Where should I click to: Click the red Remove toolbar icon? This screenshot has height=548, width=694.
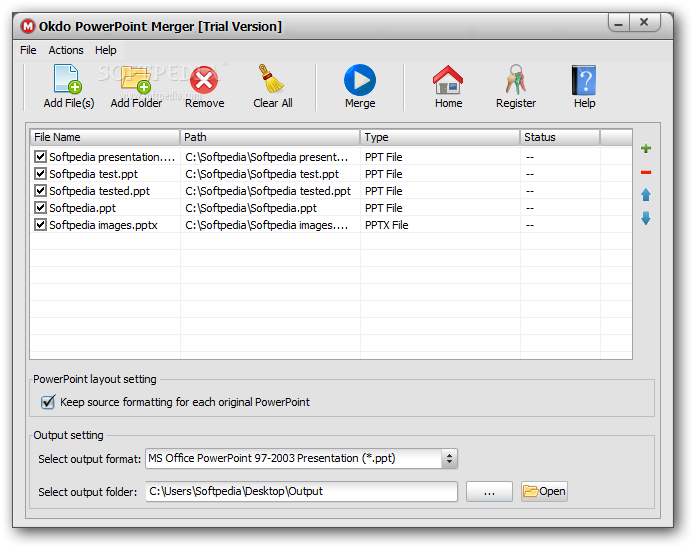(x=204, y=80)
